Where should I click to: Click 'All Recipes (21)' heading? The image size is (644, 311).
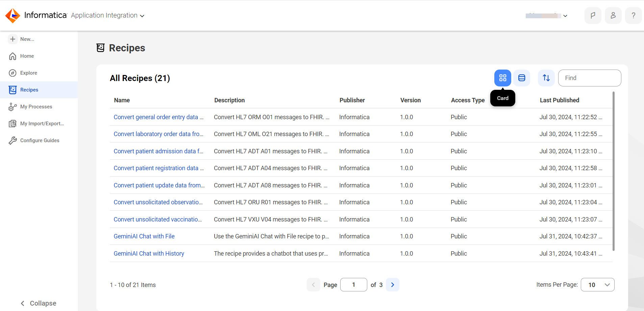pyautogui.click(x=140, y=78)
